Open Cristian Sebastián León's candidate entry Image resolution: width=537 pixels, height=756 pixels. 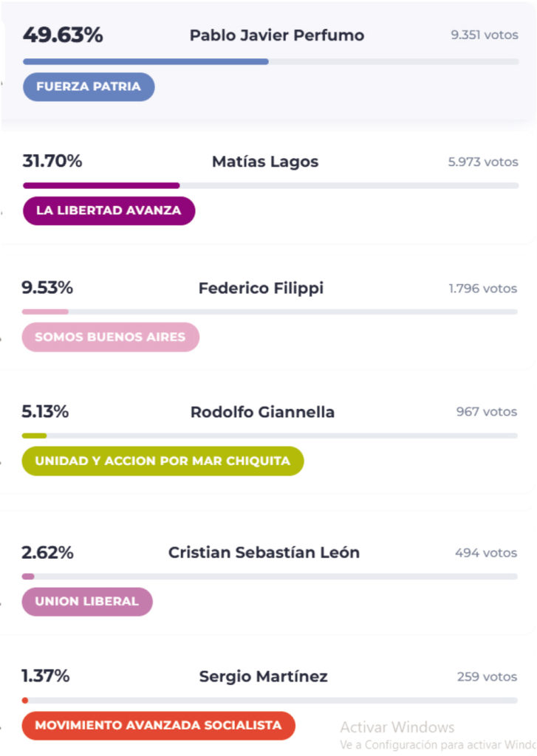pyautogui.click(x=264, y=552)
